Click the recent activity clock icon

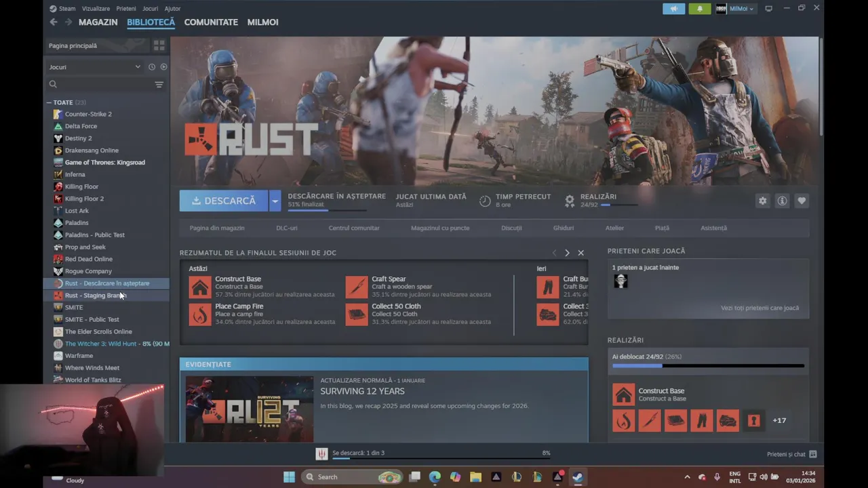152,67
